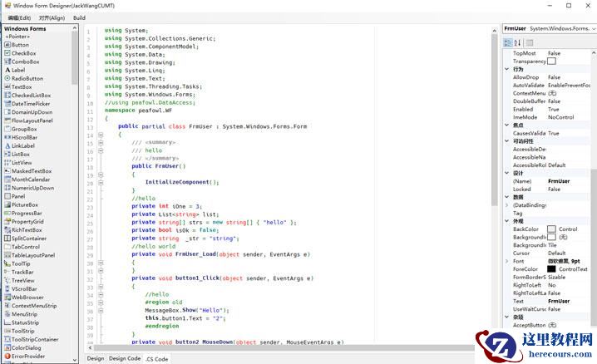
Task: Select the ColorDialog component
Action: (x=22, y=347)
